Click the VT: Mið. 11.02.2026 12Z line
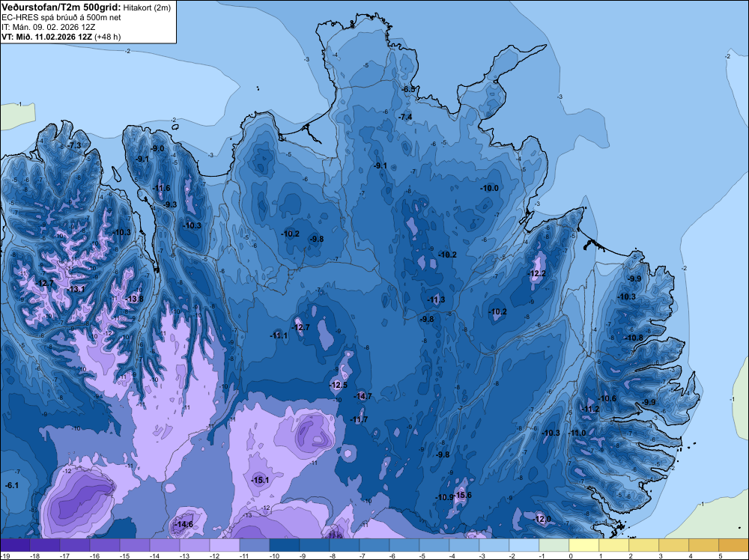 click(x=61, y=37)
